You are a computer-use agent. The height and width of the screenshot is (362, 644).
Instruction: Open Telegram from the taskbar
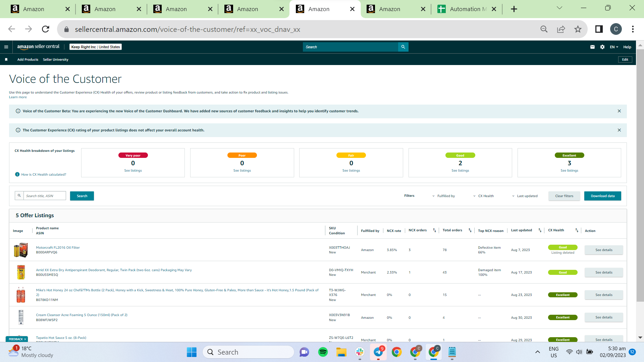[378, 352]
